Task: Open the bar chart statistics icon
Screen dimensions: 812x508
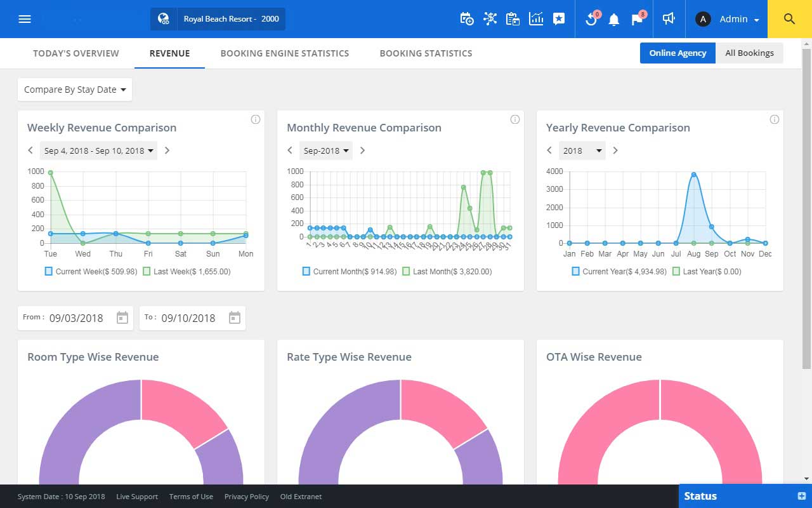Action: 536,19
